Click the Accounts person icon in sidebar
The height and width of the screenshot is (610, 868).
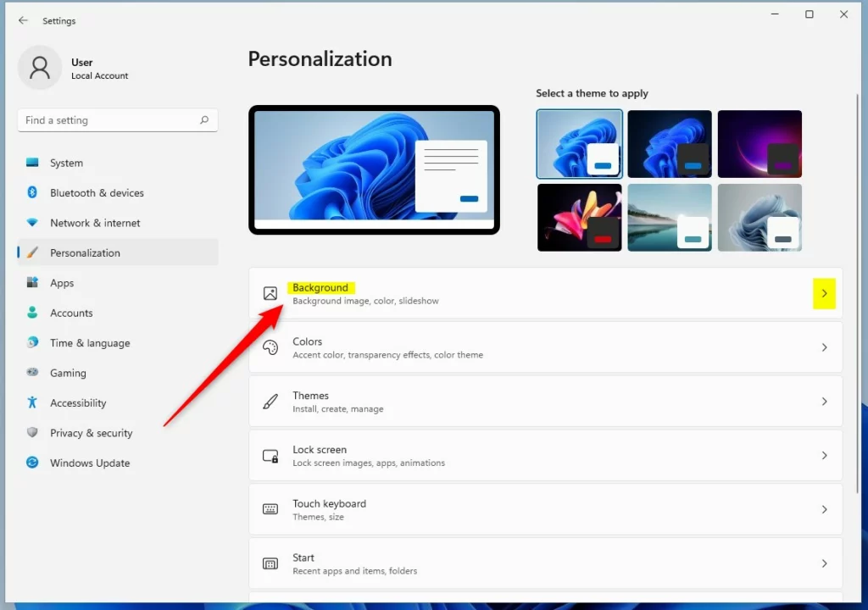click(x=32, y=312)
